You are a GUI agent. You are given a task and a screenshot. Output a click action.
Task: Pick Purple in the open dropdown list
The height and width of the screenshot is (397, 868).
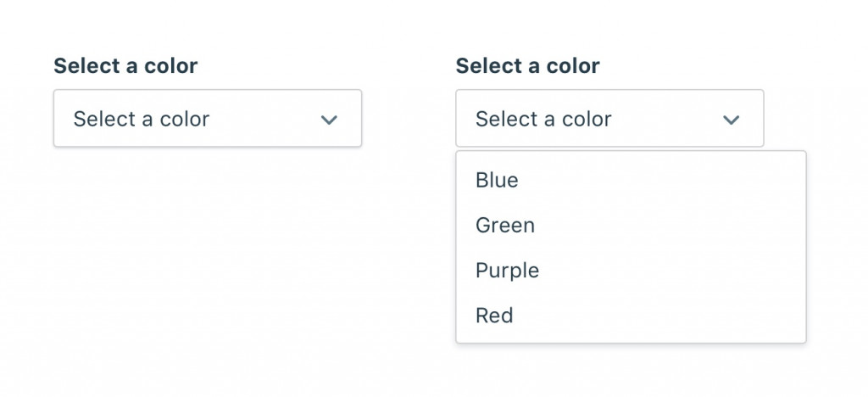pyautogui.click(x=507, y=271)
